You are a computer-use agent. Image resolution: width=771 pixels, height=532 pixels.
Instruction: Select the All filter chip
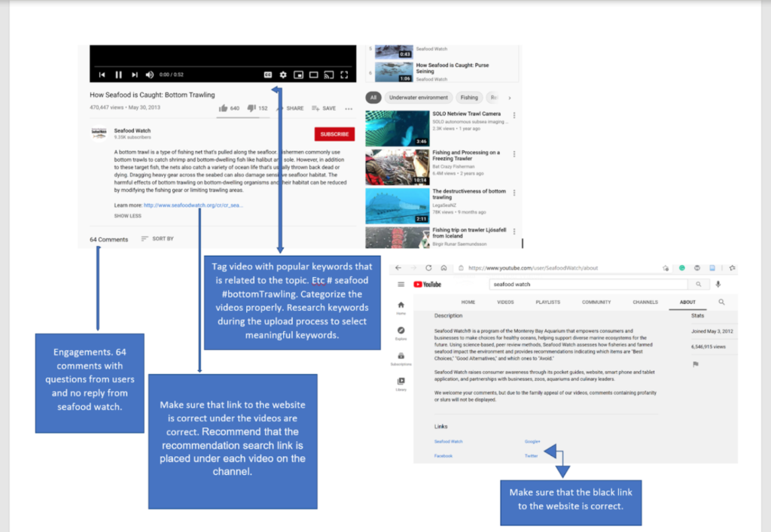(x=373, y=98)
